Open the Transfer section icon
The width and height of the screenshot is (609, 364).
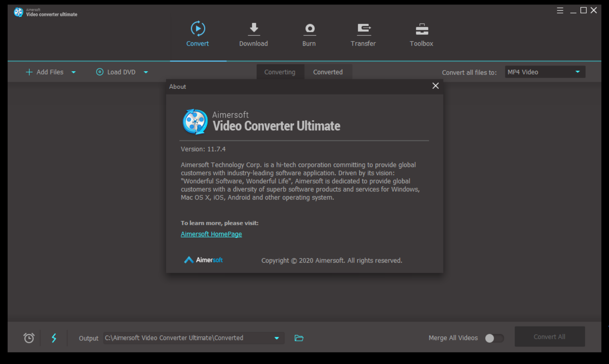pyautogui.click(x=364, y=29)
